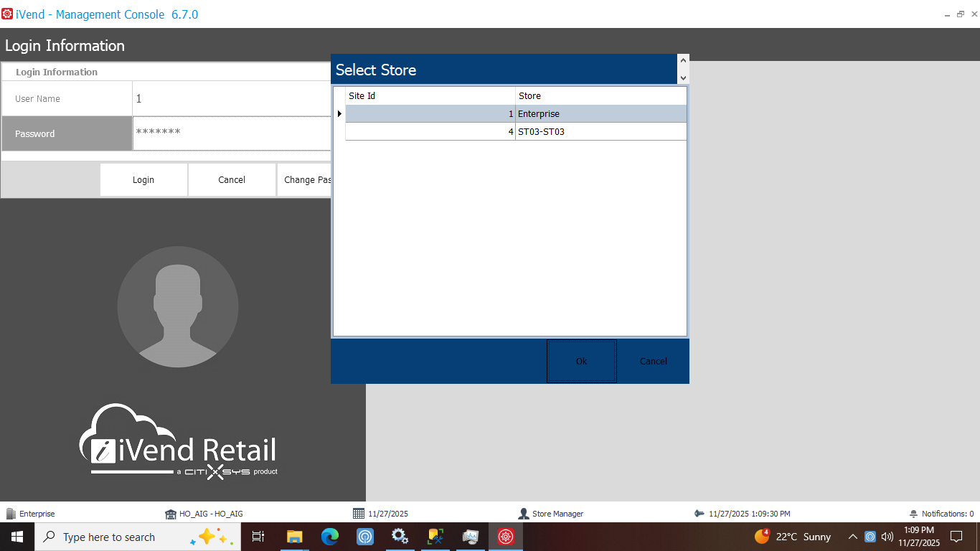The height and width of the screenshot is (551, 980).
Task: Click the user avatar silhouette image
Action: click(x=178, y=306)
